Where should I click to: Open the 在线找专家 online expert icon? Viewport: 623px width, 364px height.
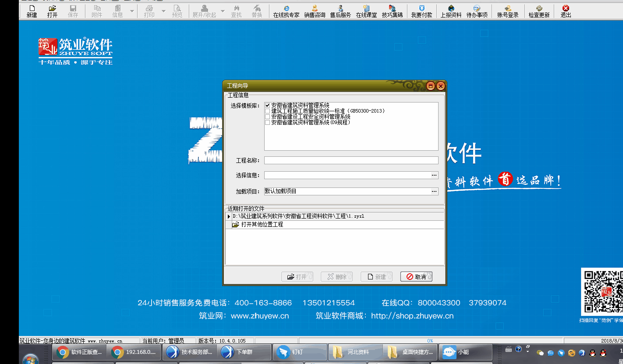coord(286,11)
